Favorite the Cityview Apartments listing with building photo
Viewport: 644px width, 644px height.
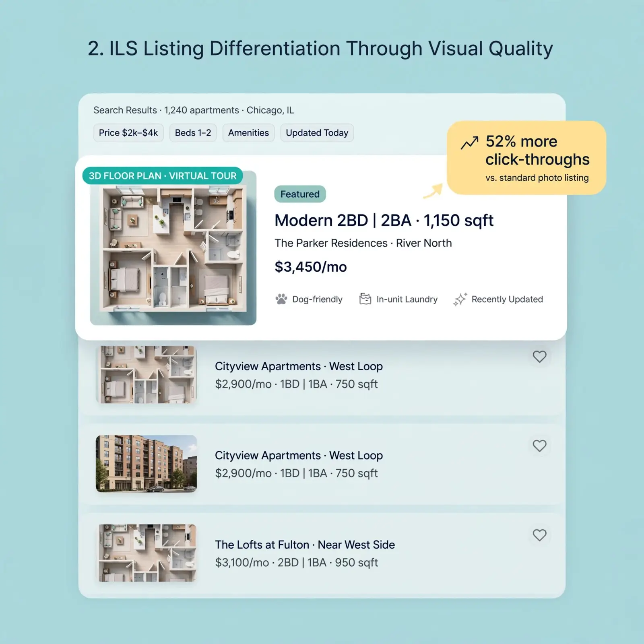(x=539, y=446)
